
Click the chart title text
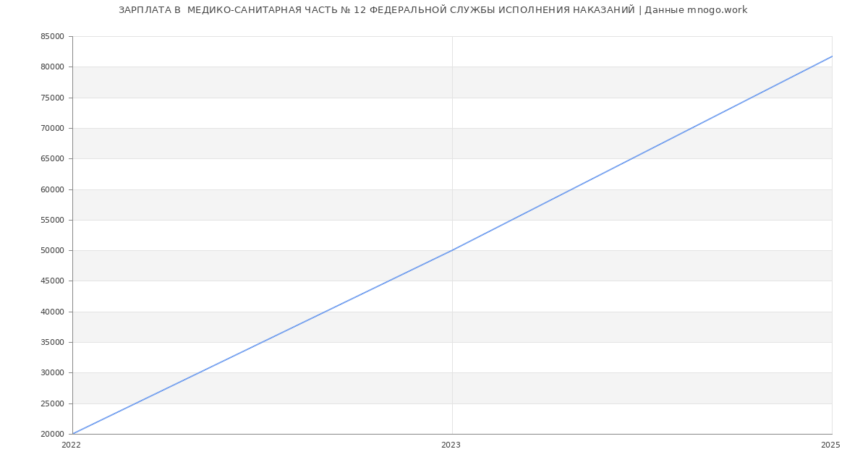pos(433,10)
